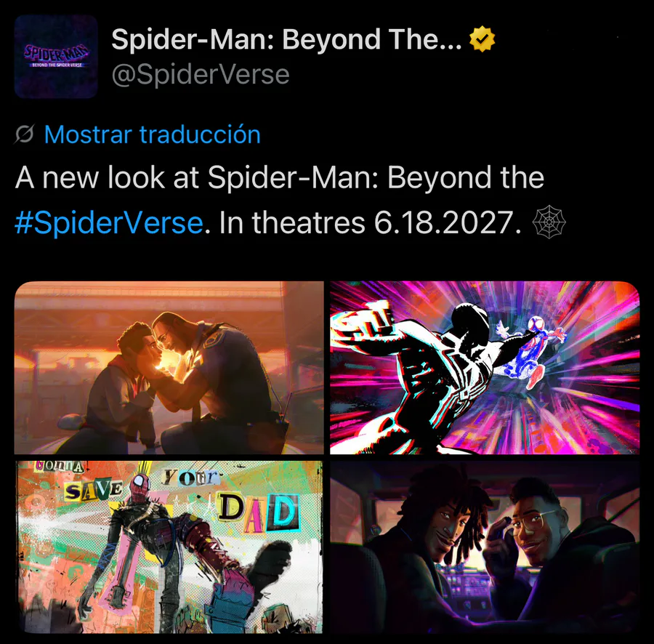Open the @SpiderVerse handle
Viewport: 654px width, 644px height.
pos(201,75)
